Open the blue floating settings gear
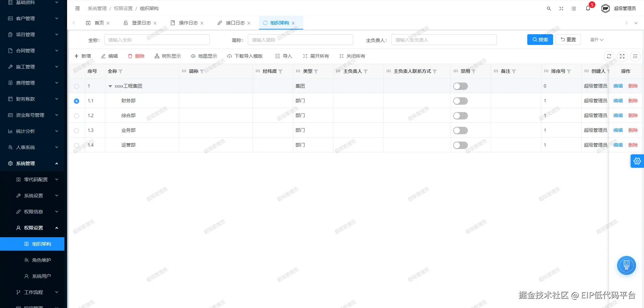 point(637,161)
